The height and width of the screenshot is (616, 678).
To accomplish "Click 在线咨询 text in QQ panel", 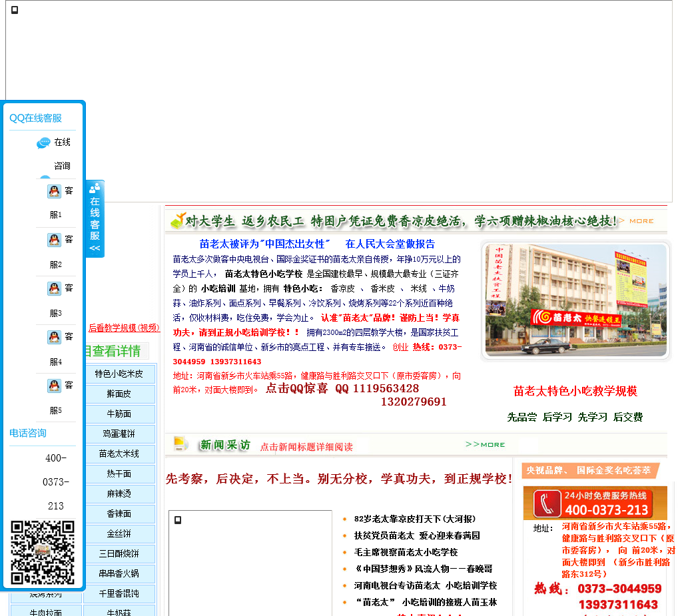I will pyautogui.click(x=62, y=154).
